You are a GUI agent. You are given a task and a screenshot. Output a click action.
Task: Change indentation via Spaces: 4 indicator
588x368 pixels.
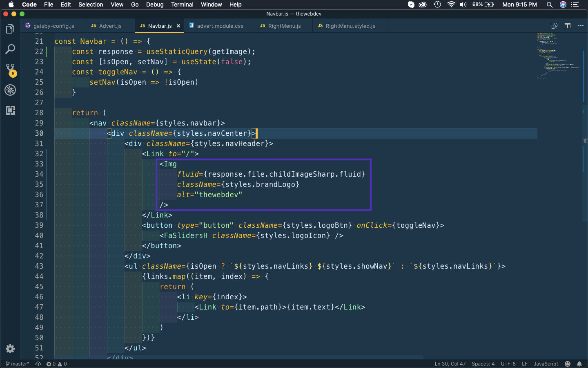[x=483, y=364]
